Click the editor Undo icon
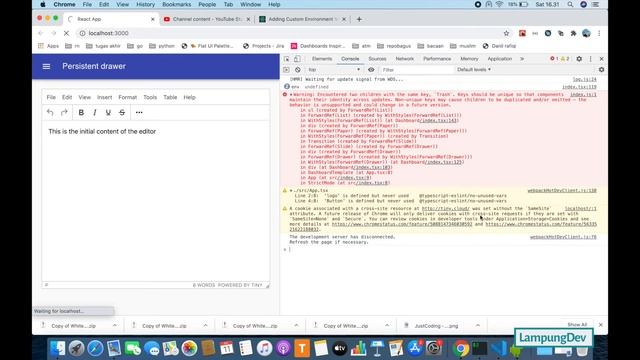 tap(50, 112)
